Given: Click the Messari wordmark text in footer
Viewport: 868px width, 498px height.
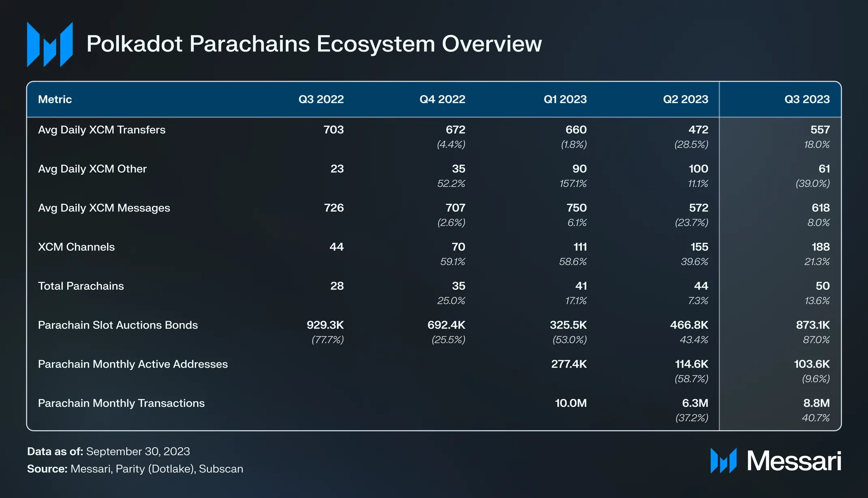Looking at the screenshot, I should point(794,461).
